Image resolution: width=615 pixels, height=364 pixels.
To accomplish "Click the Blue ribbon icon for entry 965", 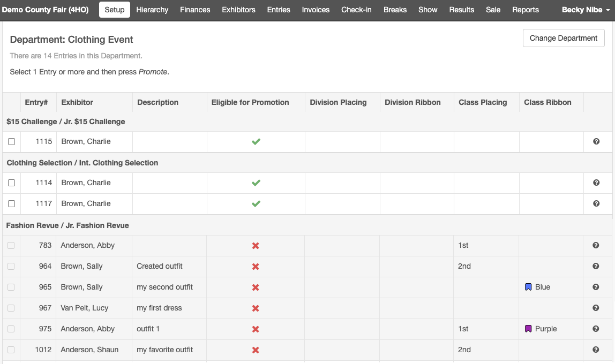I will click(528, 287).
